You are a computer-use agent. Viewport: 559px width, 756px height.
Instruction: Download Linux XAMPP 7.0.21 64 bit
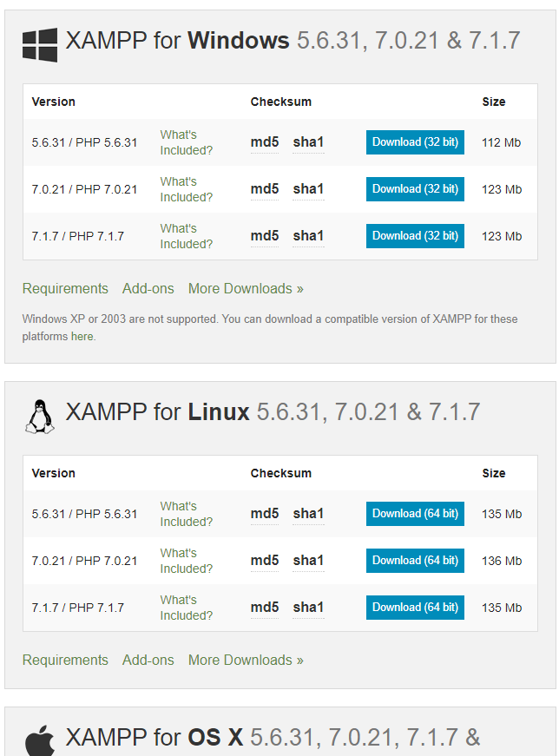click(x=415, y=560)
